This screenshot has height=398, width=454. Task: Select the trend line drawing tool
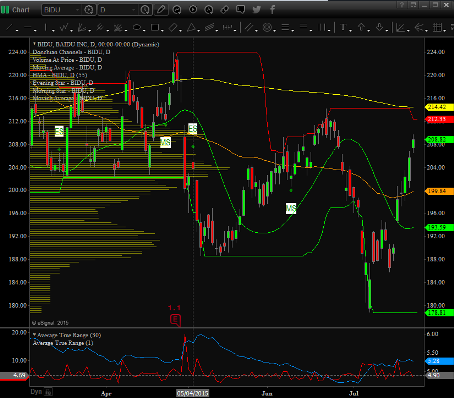click(x=9, y=28)
